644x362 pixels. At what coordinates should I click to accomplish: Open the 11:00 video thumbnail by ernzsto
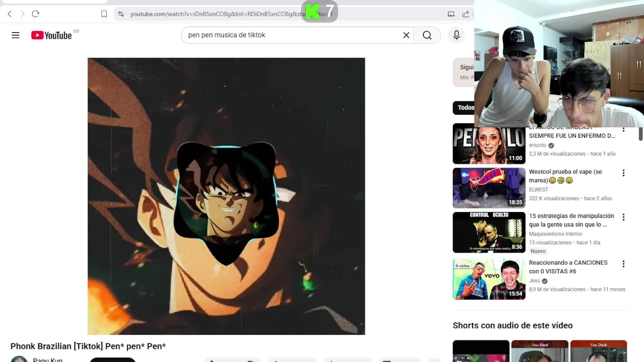[x=489, y=144]
